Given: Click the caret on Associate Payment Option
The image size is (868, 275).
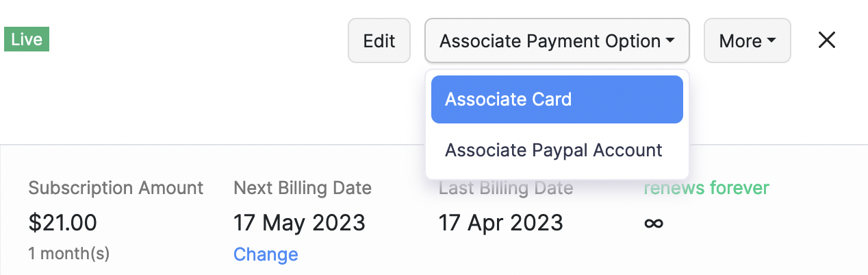Looking at the screenshot, I should (669, 41).
